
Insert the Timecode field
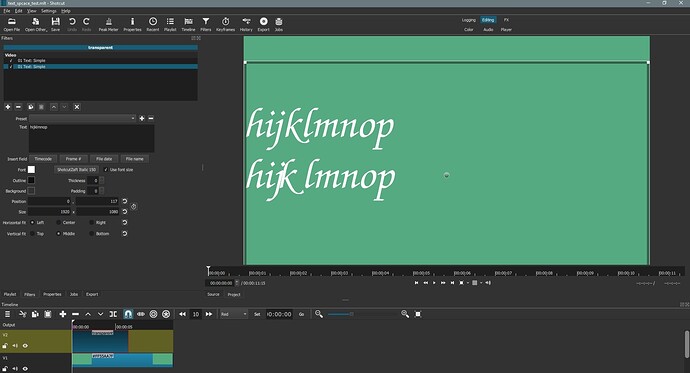point(43,159)
